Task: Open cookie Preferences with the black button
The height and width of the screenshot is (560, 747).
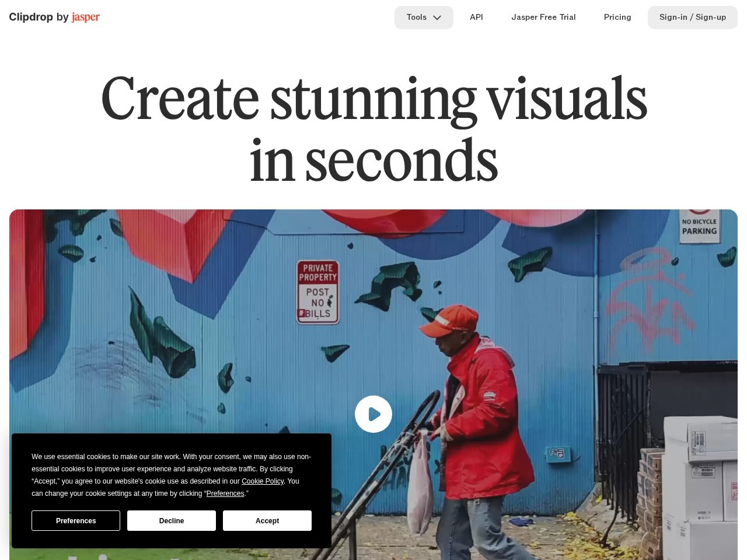Action: tap(76, 520)
